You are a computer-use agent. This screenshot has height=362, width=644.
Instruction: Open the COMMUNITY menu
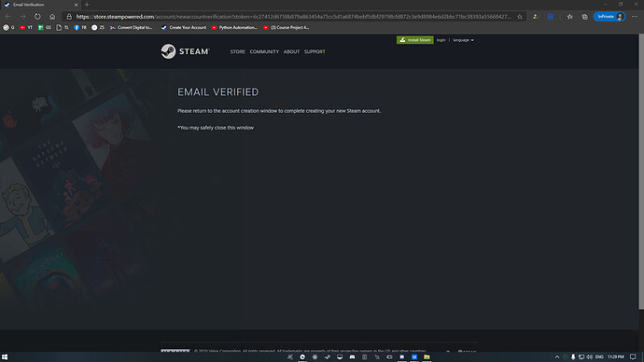pos(264,51)
